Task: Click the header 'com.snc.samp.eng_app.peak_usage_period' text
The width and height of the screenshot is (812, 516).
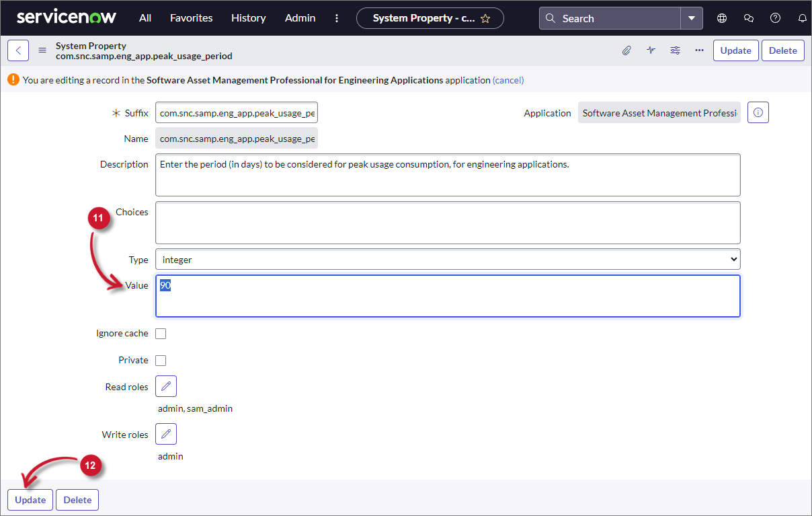Action: click(x=144, y=56)
